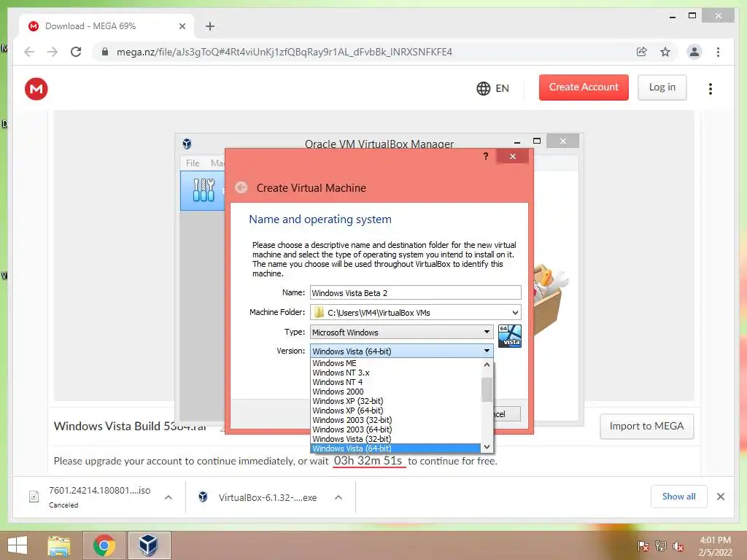
Task: Open the Chrome profile avatar
Action: pos(694,52)
